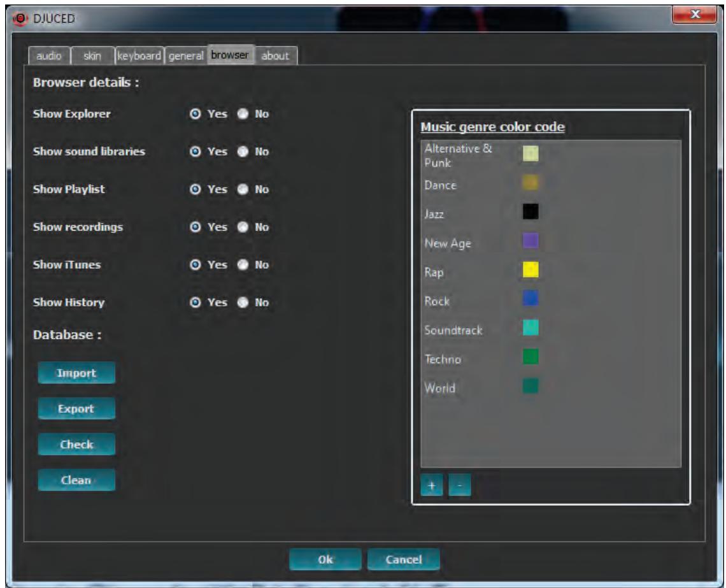Viewport: 726px width, 588px height.
Task: Select Yes for Show sound libraries
Action: coord(196,152)
